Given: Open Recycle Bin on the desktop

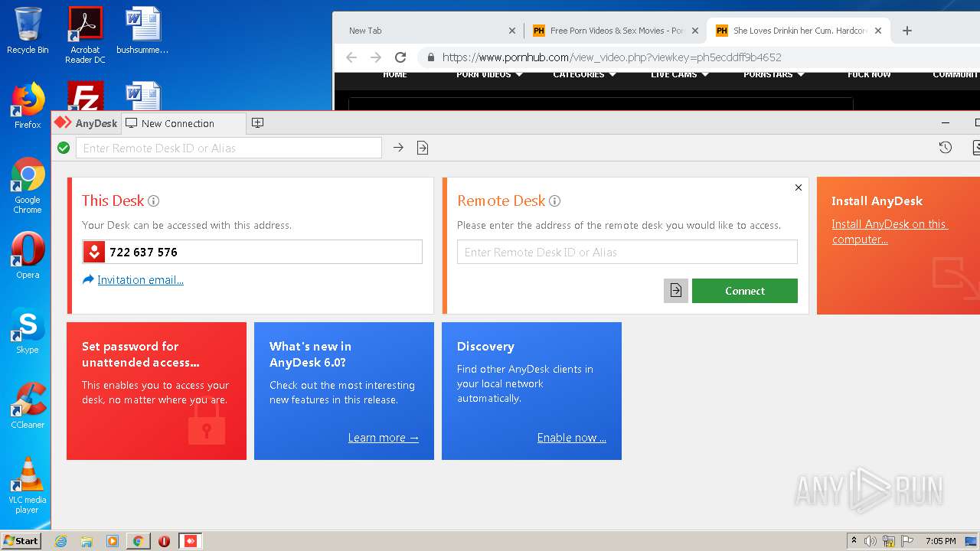Looking at the screenshot, I should (28, 31).
